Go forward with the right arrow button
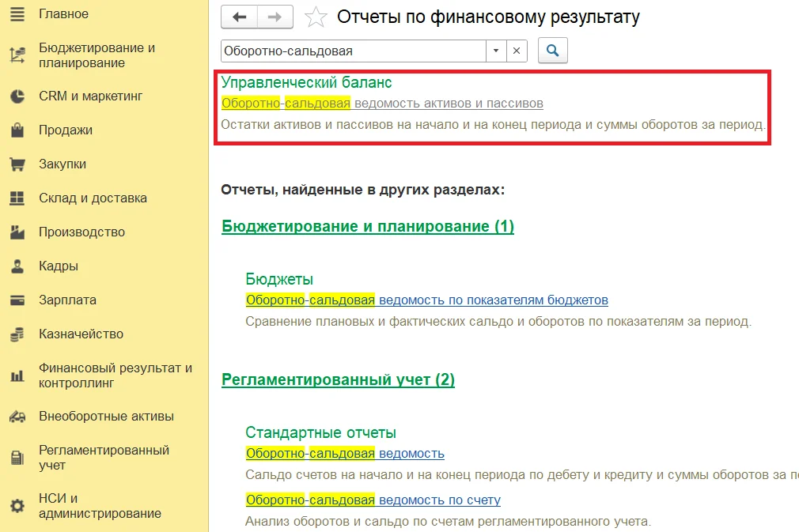The height and width of the screenshot is (532, 799). [x=275, y=17]
